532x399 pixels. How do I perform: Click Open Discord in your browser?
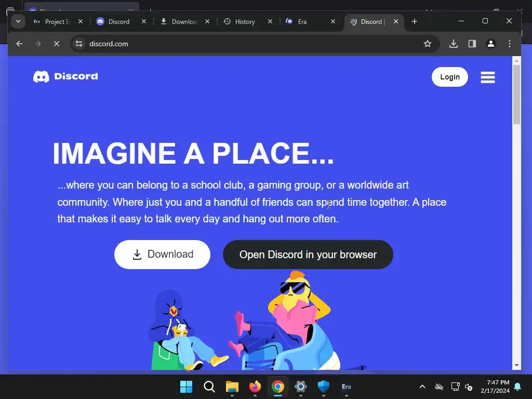click(308, 255)
